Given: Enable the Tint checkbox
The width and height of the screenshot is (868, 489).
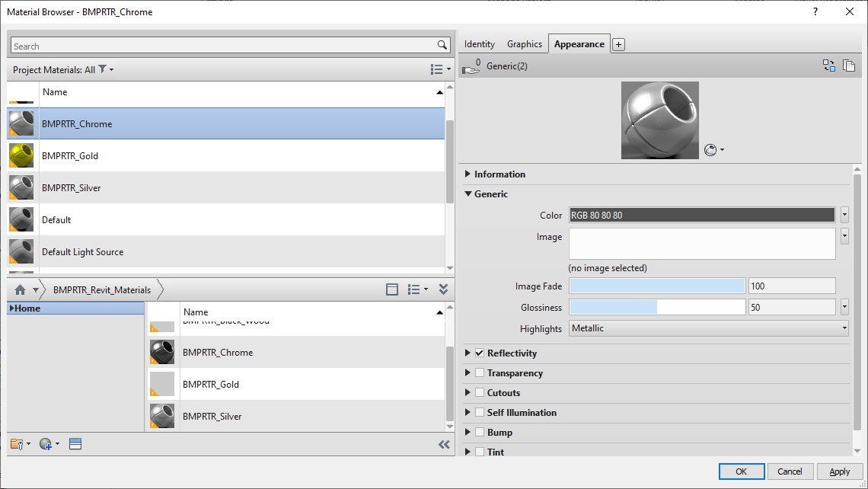Looking at the screenshot, I should (480, 452).
